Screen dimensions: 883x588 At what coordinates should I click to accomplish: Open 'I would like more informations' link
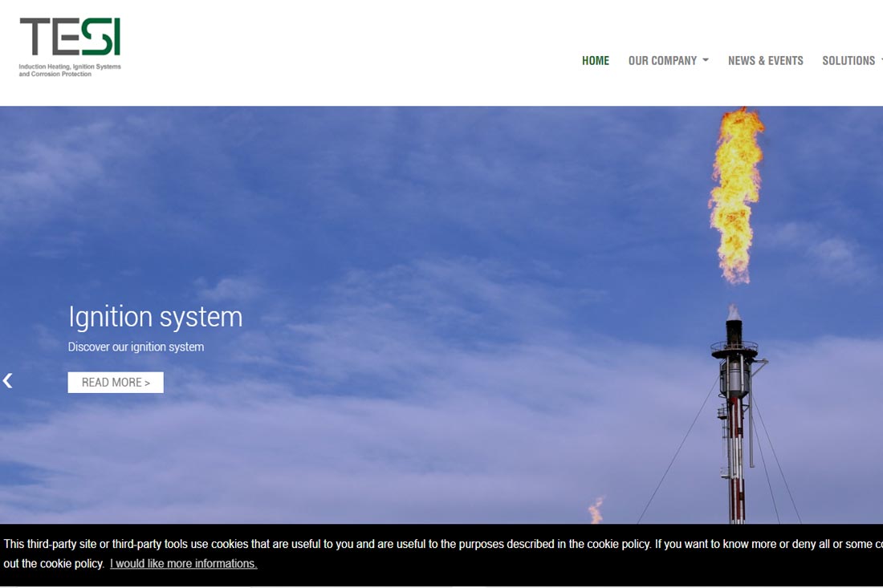[x=184, y=563]
